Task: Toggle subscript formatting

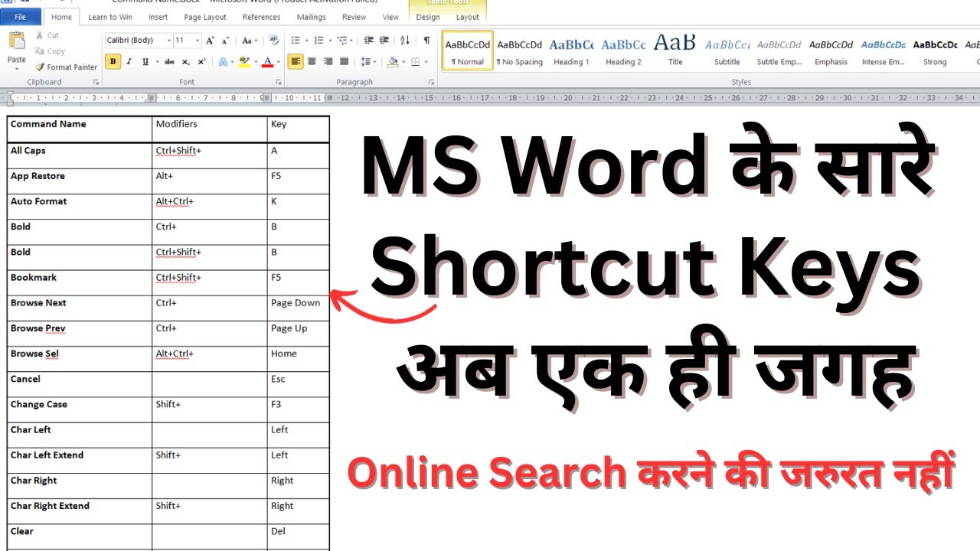Action: 186,62
